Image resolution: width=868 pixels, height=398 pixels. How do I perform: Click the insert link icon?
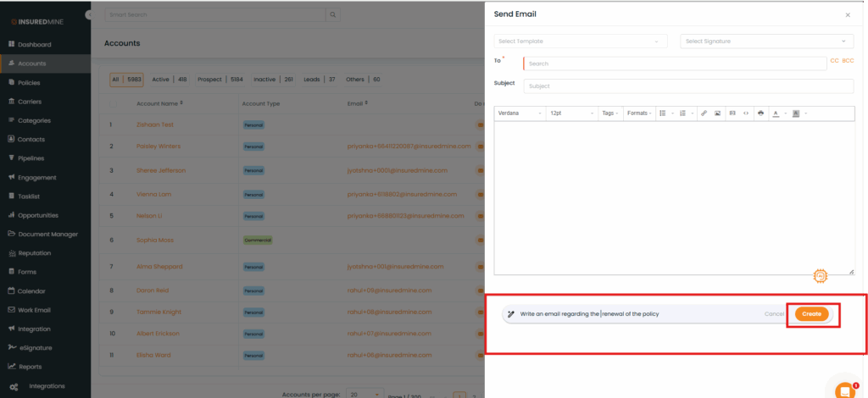pos(704,113)
